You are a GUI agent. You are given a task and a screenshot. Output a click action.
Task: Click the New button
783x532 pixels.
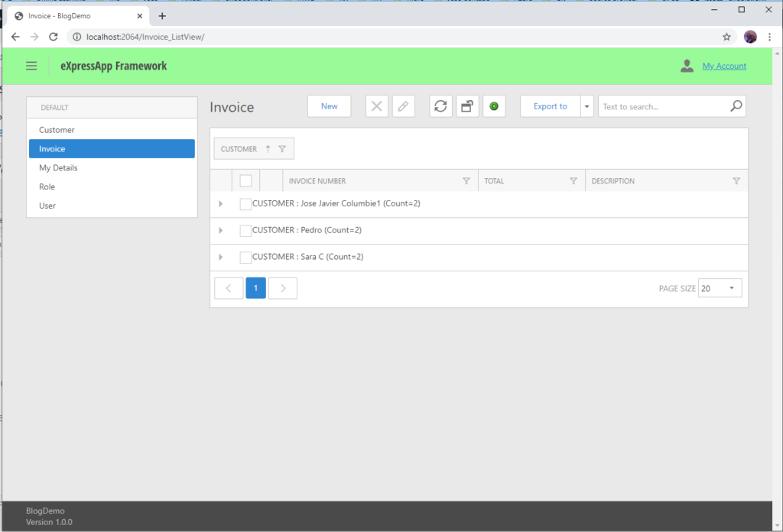(329, 105)
